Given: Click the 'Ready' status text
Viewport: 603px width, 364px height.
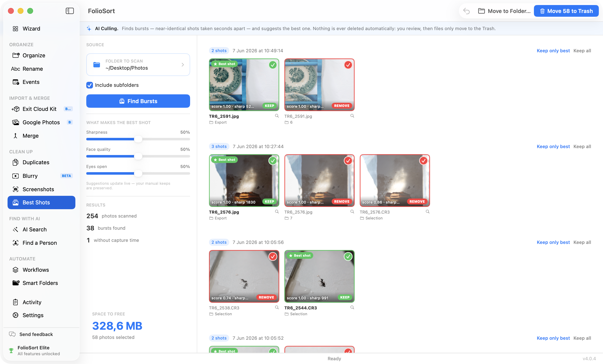Looking at the screenshot, I should pos(334,358).
